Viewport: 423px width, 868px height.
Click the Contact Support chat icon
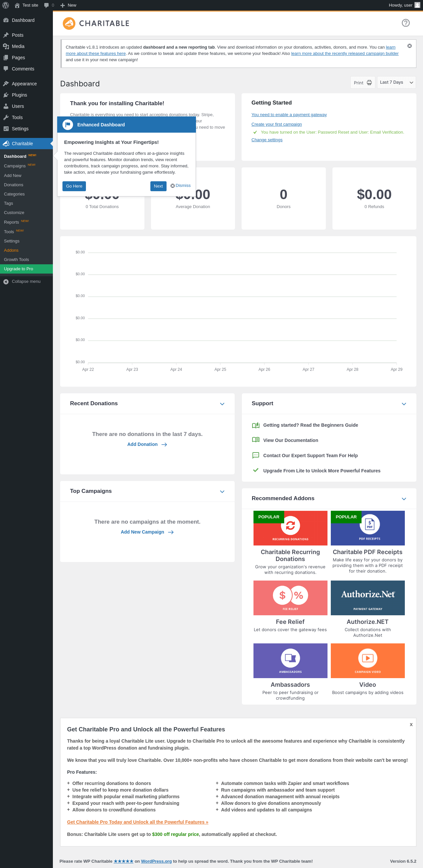[256, 456]
